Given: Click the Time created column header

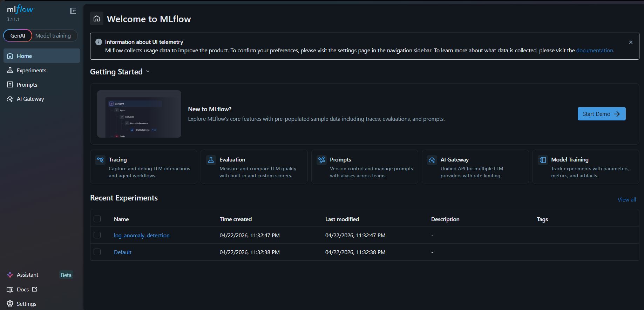Looking at the screenshot, I should click(236, 219).
